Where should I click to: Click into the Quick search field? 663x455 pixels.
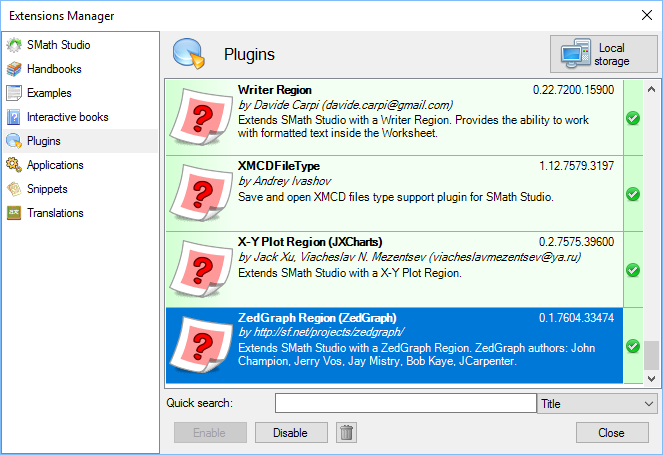pyautogui.click(x=405, y=403)
